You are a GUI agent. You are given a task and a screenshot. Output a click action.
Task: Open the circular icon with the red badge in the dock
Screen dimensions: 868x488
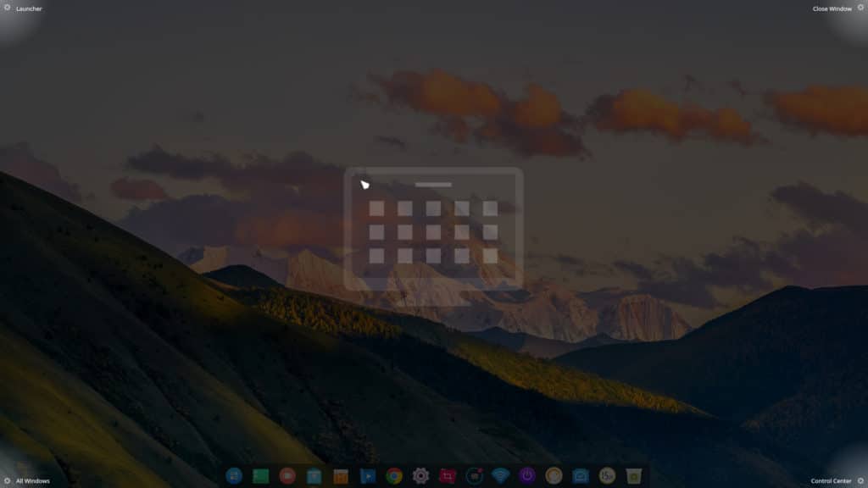(474, 476)
